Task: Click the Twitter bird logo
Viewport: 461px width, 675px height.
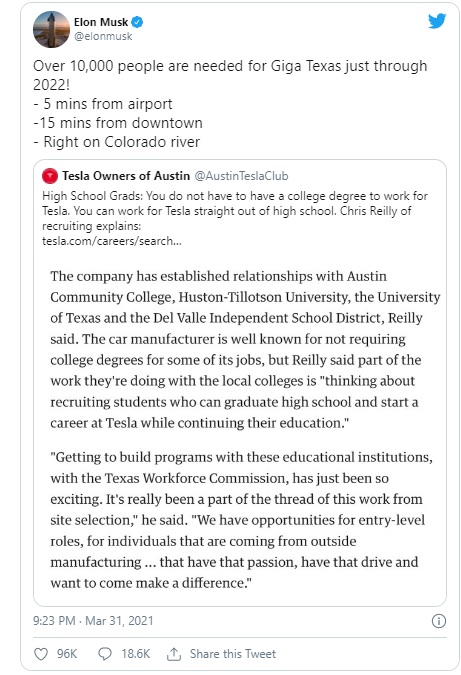Action: pyautogui.click(x=437, y=21)
